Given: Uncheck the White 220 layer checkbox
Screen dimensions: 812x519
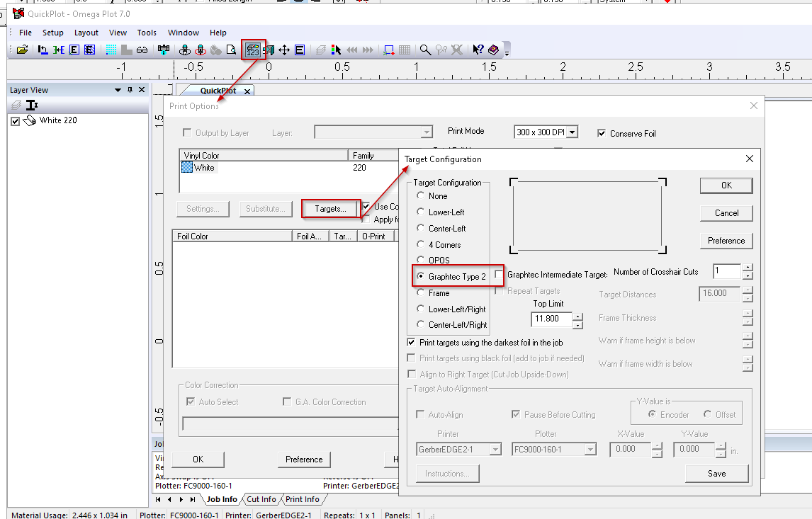Looking at the screenshot, I should (15, 121).
